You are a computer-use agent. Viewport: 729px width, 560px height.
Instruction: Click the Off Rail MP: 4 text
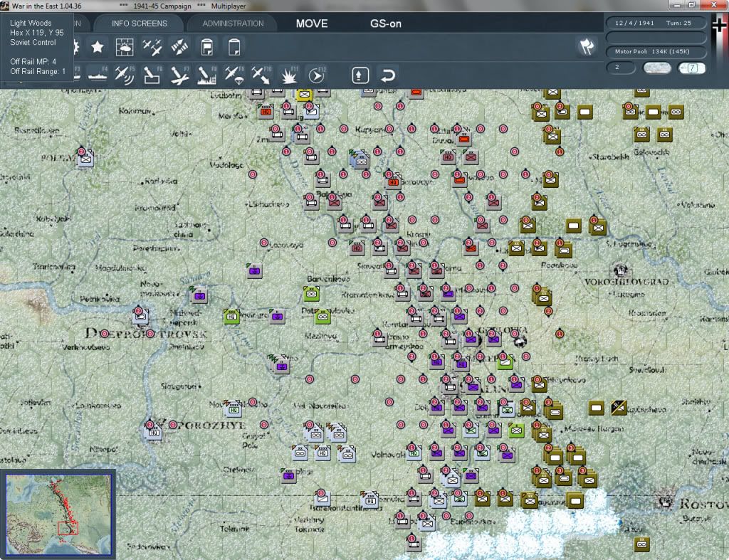[x=33, y=61]
